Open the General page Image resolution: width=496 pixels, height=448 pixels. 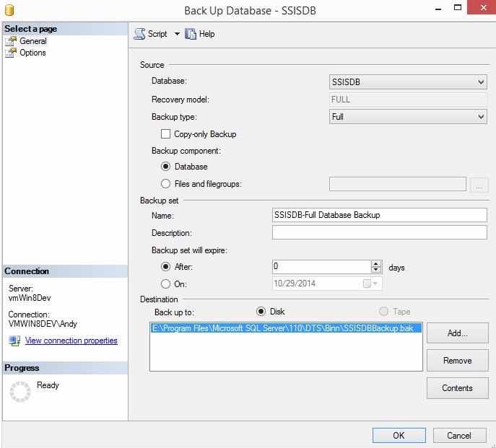coord(33,41)
